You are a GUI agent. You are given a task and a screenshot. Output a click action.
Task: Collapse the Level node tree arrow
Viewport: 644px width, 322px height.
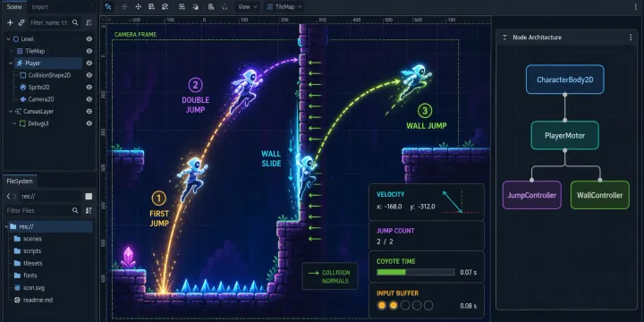8,39
